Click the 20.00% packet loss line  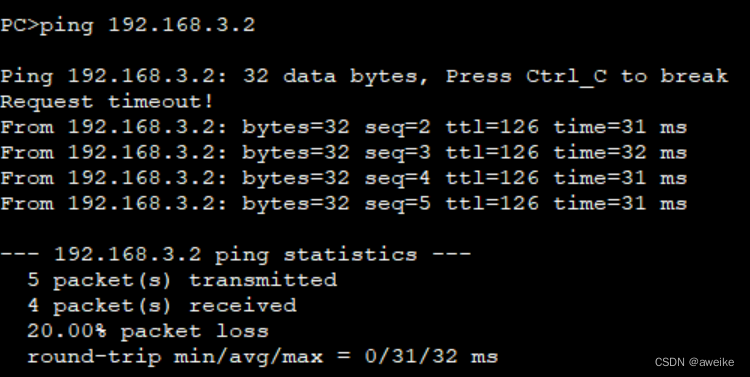(148, 331)
